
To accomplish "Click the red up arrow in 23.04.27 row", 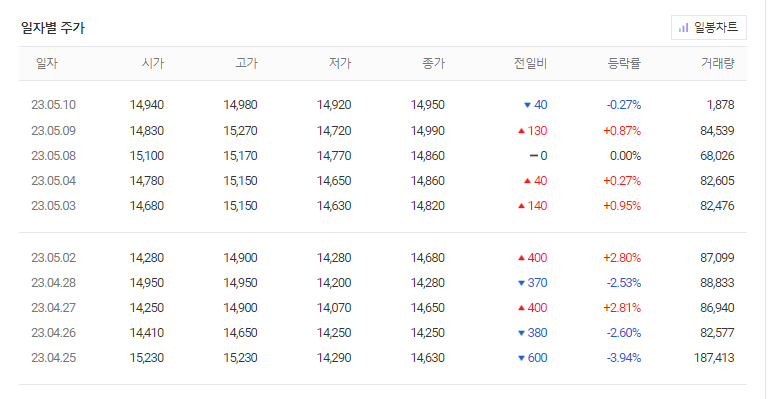I will click(521, 308).
